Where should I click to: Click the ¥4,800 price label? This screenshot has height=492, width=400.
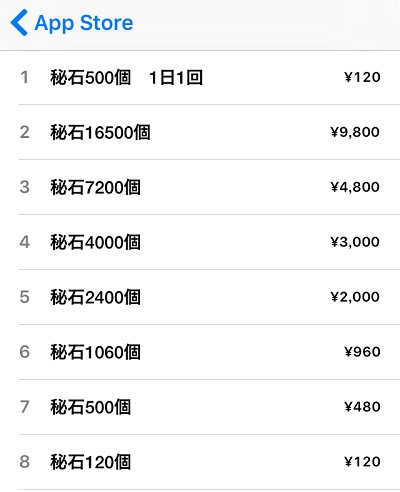pyautogui.click(x=355, y=187)
